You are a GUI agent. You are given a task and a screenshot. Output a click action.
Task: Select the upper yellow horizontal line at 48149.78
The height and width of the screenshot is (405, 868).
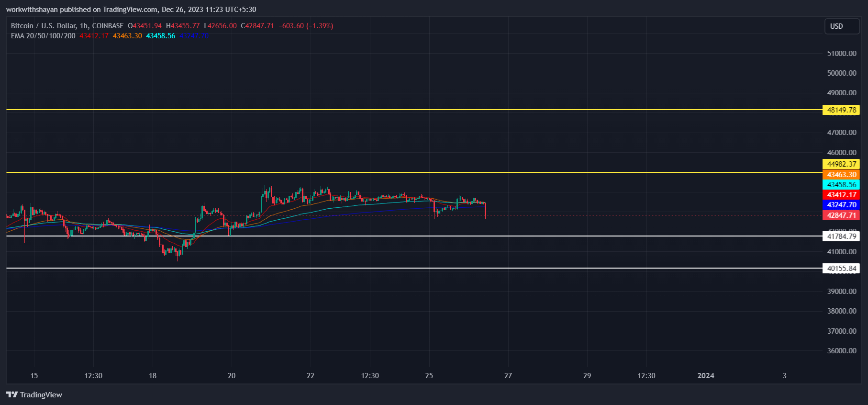(414, 110)
